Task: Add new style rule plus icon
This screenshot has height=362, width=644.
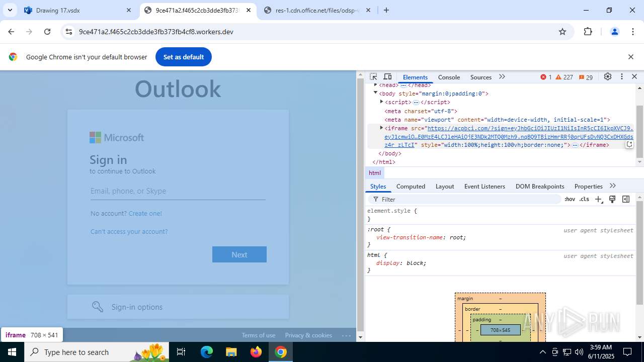Action: (x=598, y=199)
